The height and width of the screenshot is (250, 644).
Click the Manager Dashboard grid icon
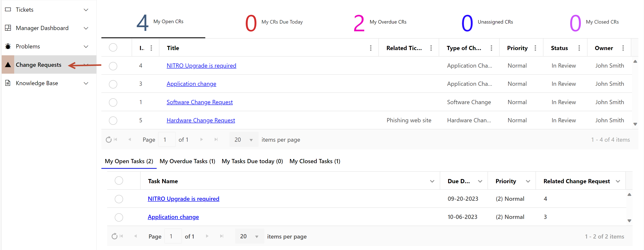coord(8,28)
